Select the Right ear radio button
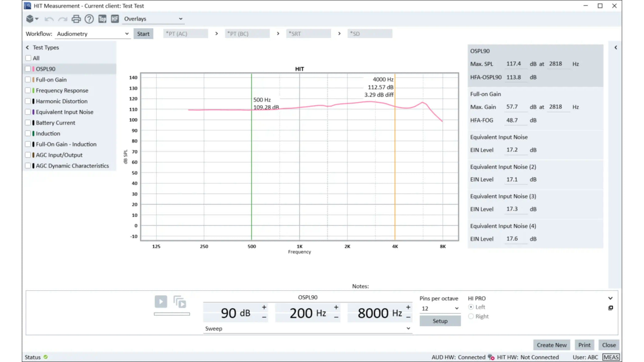Screen dimensions: 644x362 pyautogui.click(x=471, y=316)
